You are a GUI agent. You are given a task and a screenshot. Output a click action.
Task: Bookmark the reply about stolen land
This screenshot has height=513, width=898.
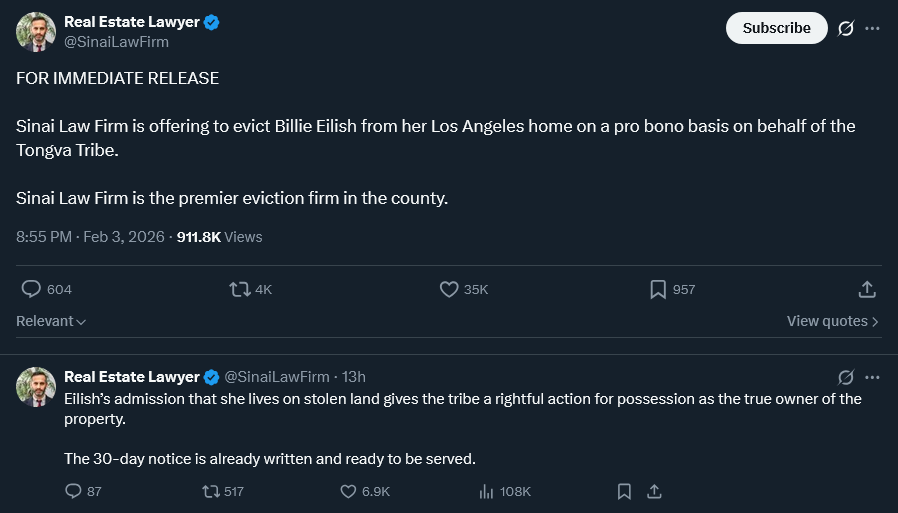(x=624, y=491)
